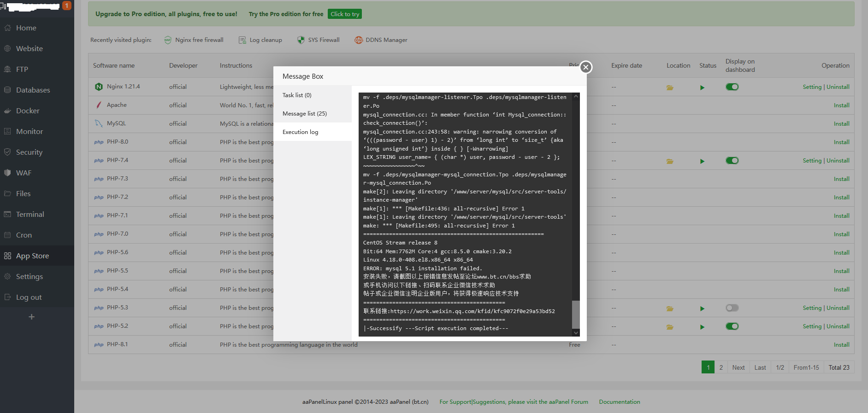The width and height of the screenshot is (868, 413).
Task: Click the green Click to try button
Action: 345,14
